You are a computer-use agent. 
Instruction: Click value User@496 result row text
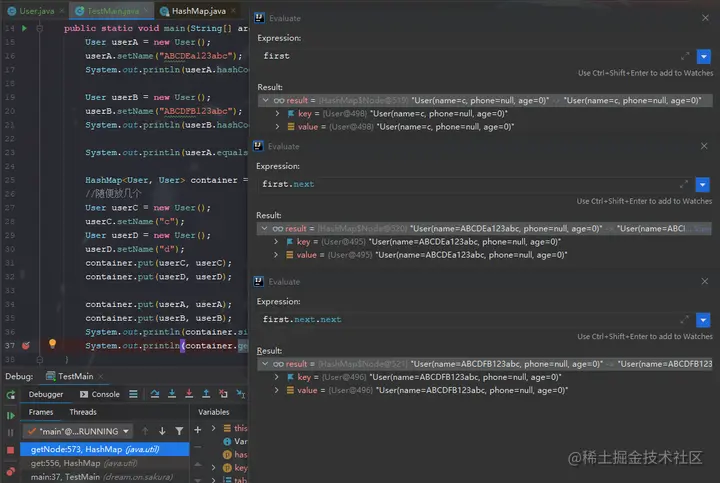(x=433, y=390)
